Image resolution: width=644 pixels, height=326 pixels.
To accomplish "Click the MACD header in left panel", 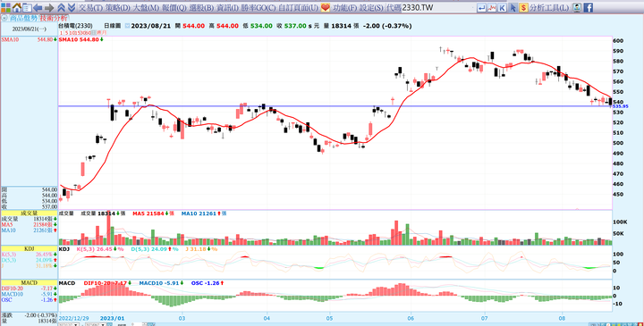I will (x=29, y=283).
